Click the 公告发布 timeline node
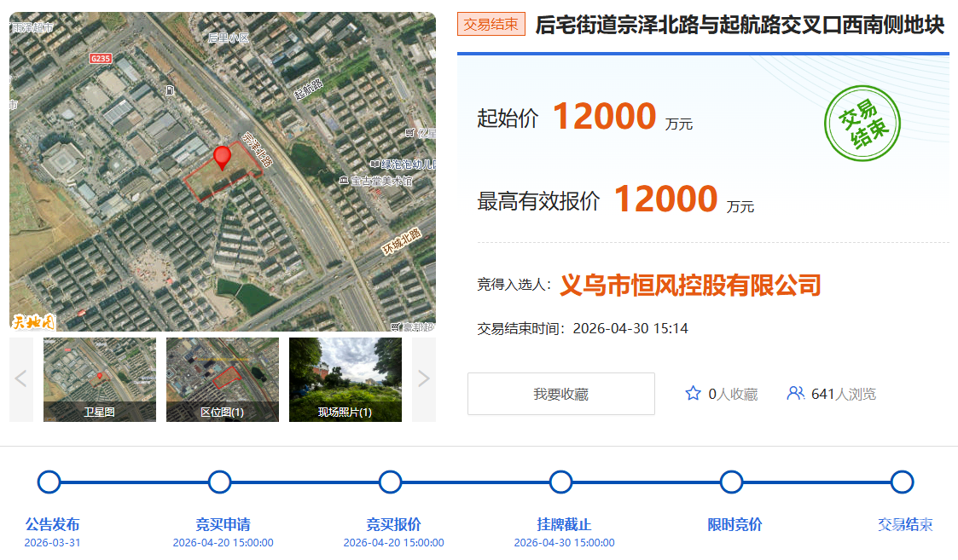This screenshot has width=958, height=560. 49,482
